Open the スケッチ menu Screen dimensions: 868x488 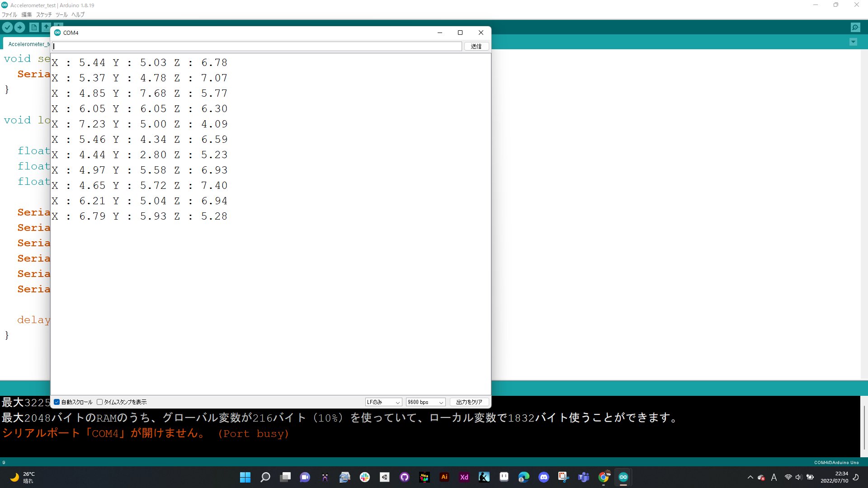coord(43,14)
